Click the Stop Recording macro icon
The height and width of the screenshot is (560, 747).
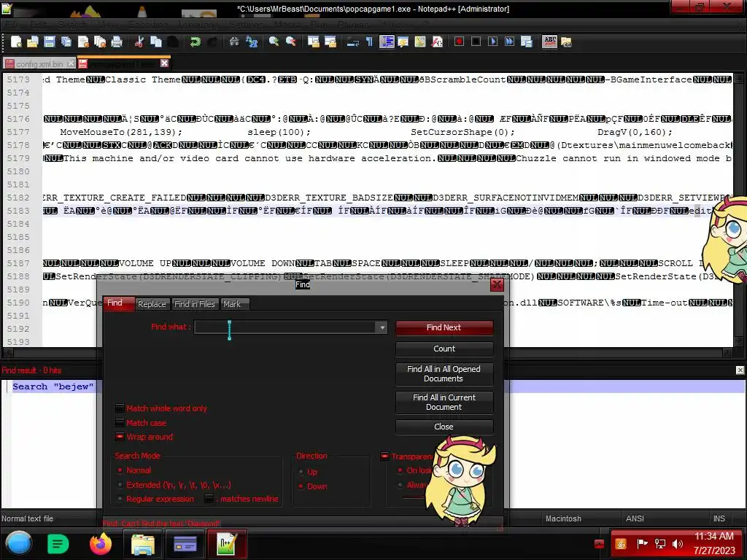pyautogui.click(x=476, y=42)
